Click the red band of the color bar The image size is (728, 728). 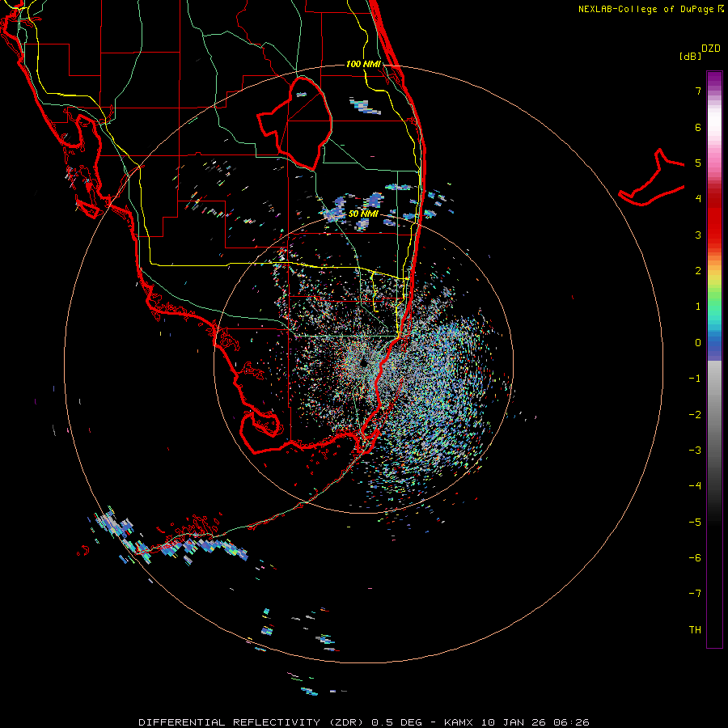pyautogui.click(x=714, y=218)
